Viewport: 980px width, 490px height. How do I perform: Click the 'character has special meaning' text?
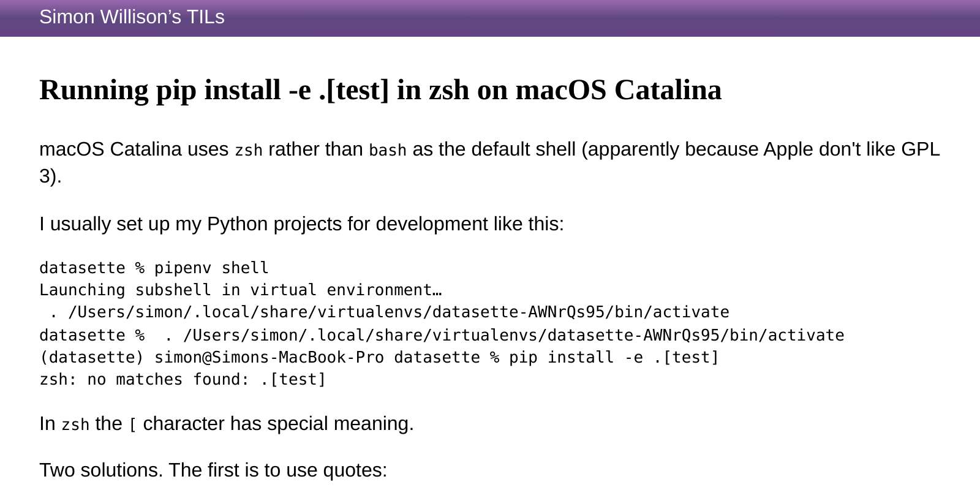(x=278, y=423)
